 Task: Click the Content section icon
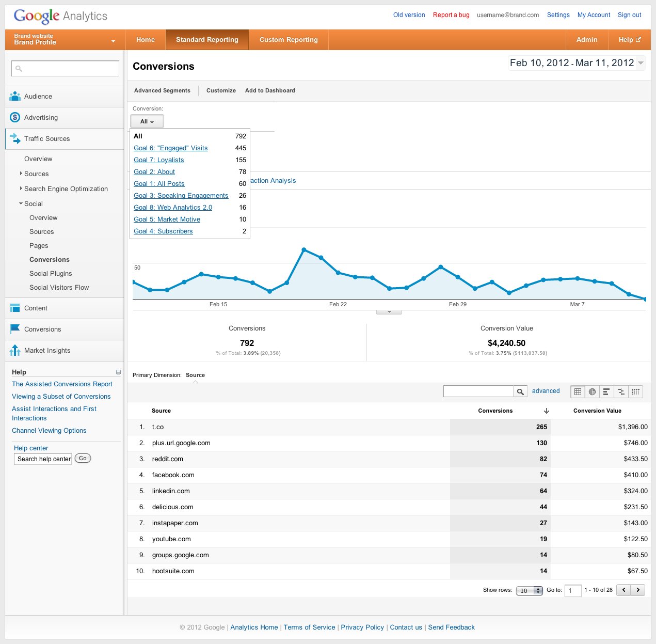(x=15, y=308)
